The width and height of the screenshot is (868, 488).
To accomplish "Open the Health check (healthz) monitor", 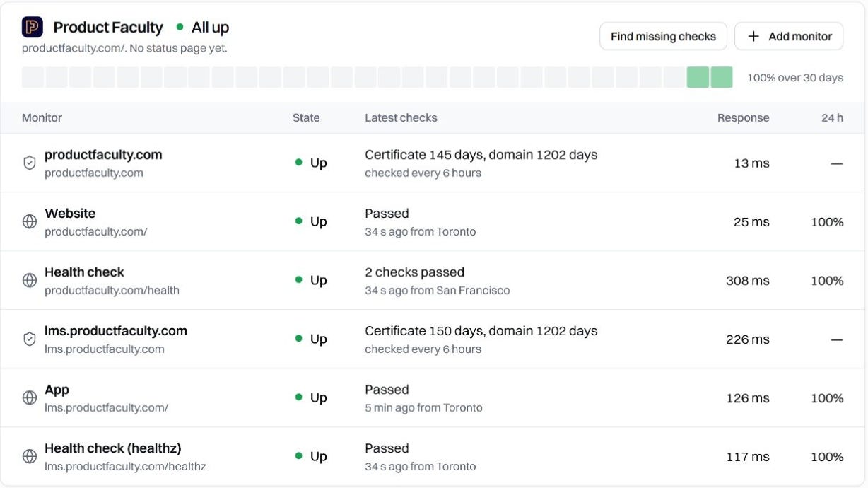I will pos(434,457).
